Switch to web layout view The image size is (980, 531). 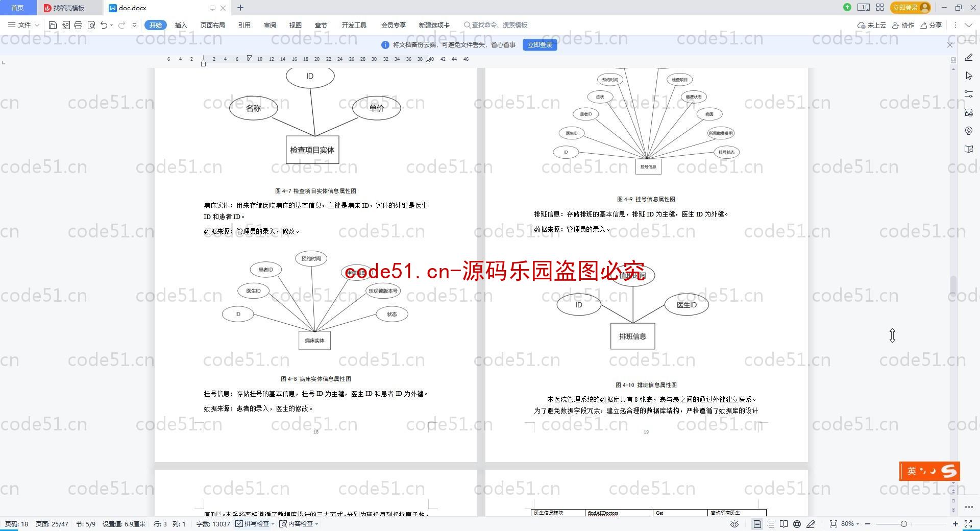pos(797,524)
